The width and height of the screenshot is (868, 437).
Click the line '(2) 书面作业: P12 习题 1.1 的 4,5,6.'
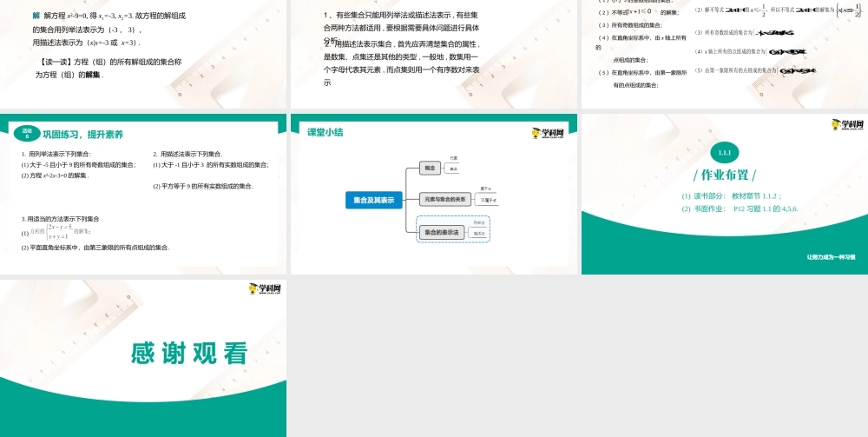click(740, 209)
